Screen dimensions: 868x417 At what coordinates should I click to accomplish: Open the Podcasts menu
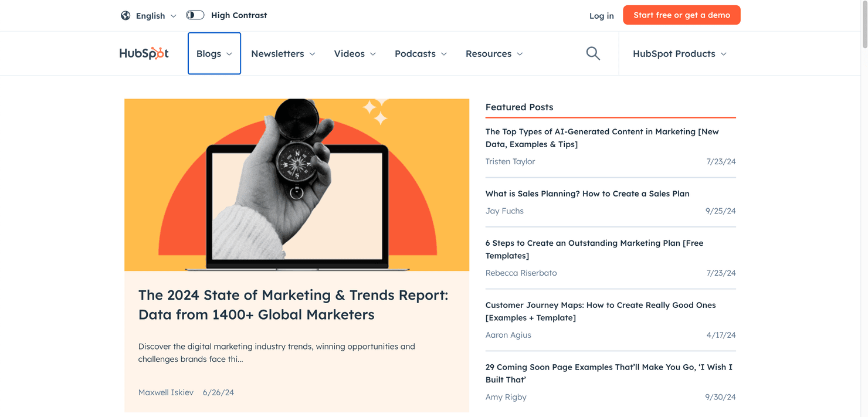(421, 53)
